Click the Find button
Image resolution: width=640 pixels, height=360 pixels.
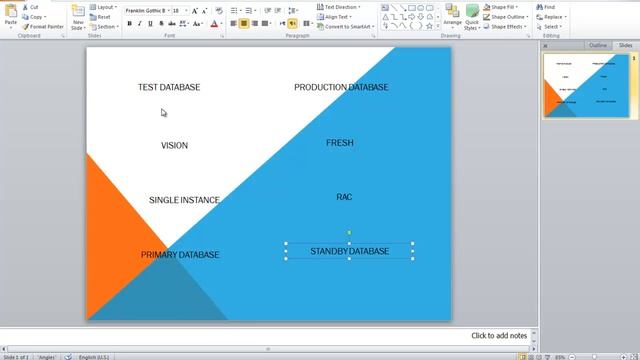(x=546, y=7)
